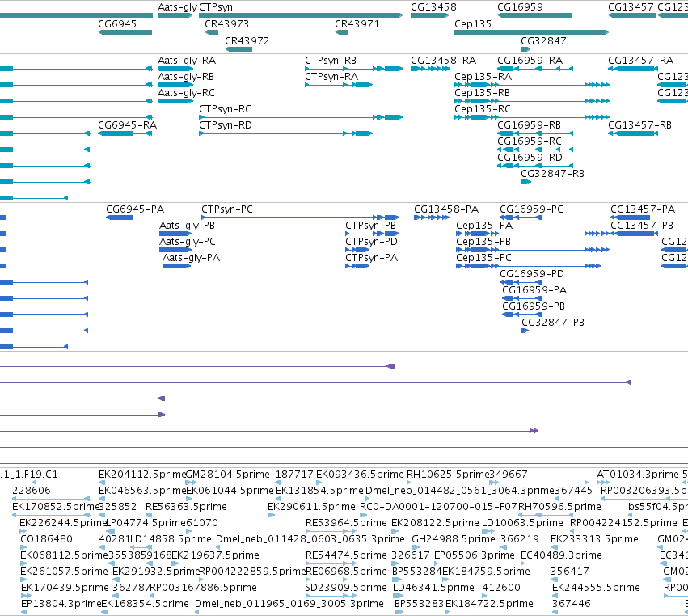
Task: Click the CR43973 gene label
Action: (x=226, y=23)
